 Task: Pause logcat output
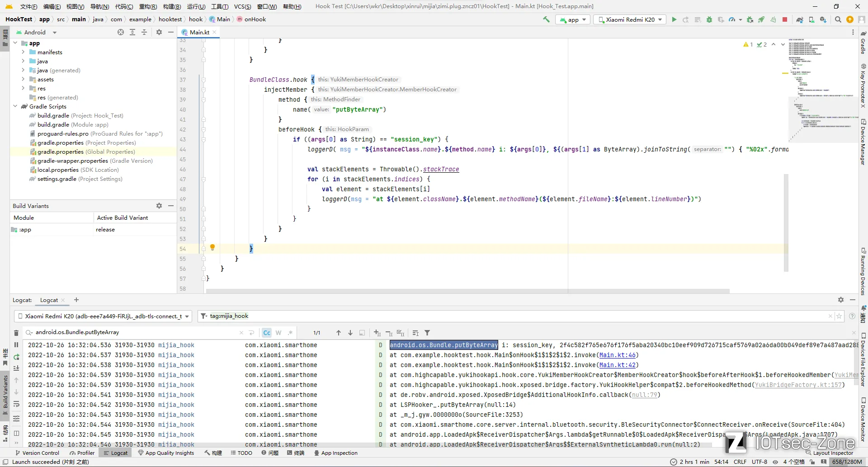pyautogui.click(x=16, y=345)
